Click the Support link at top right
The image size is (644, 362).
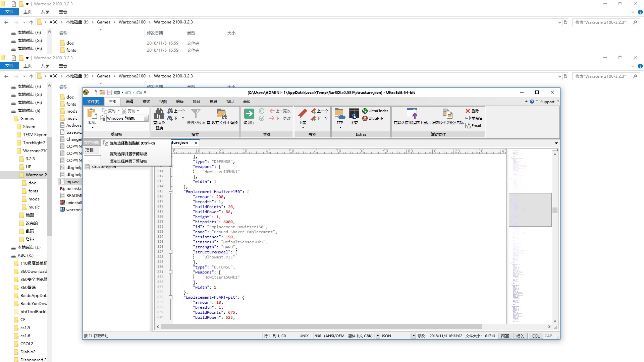pyautogui.click(x=547, y=102)
